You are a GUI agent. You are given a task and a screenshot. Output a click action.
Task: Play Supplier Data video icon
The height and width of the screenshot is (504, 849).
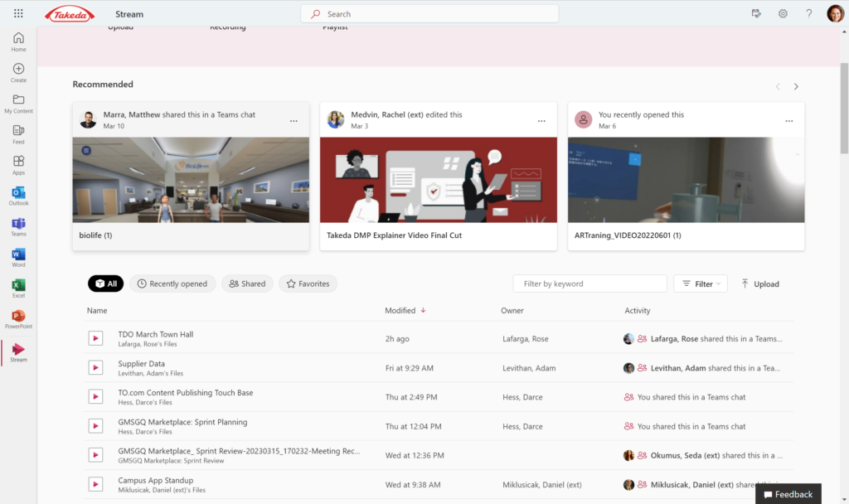coord(95,367)
